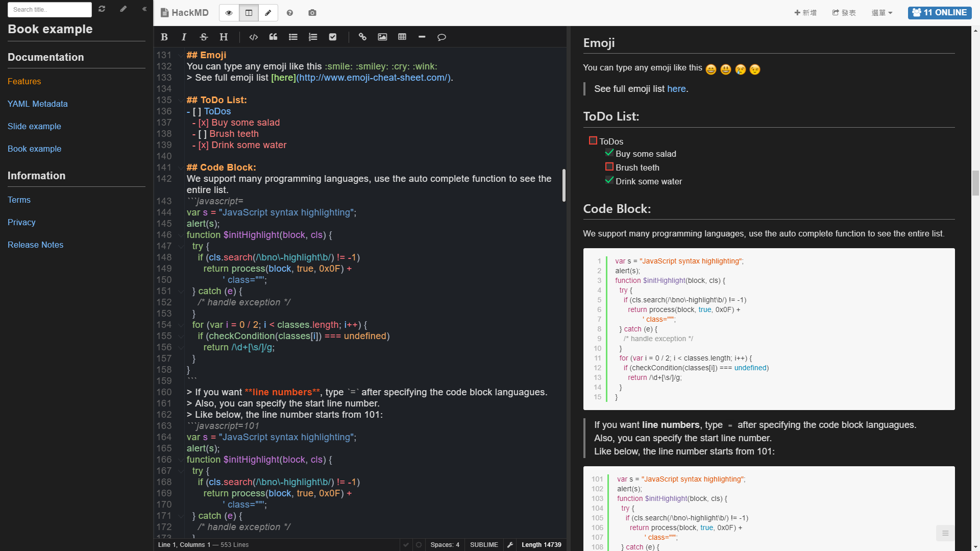Insert blockquote with quote icon
Viewport: 980px width, 551px height.
tap(274, 37)
